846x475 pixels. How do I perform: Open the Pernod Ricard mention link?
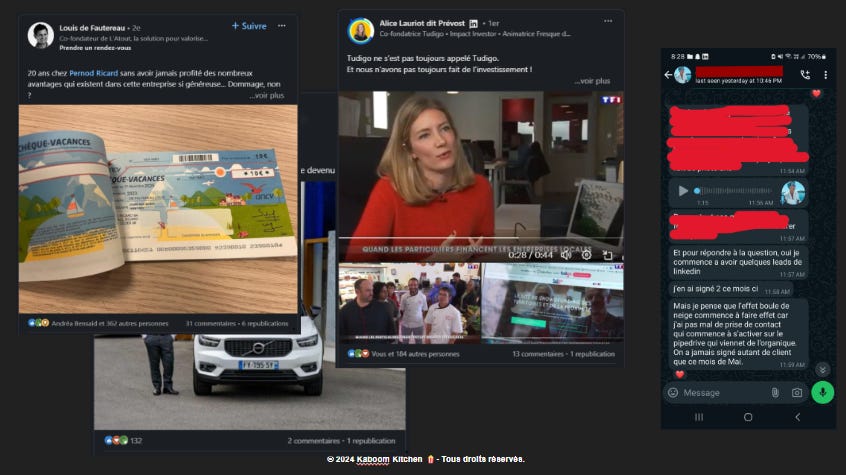[x=93, y=73]
